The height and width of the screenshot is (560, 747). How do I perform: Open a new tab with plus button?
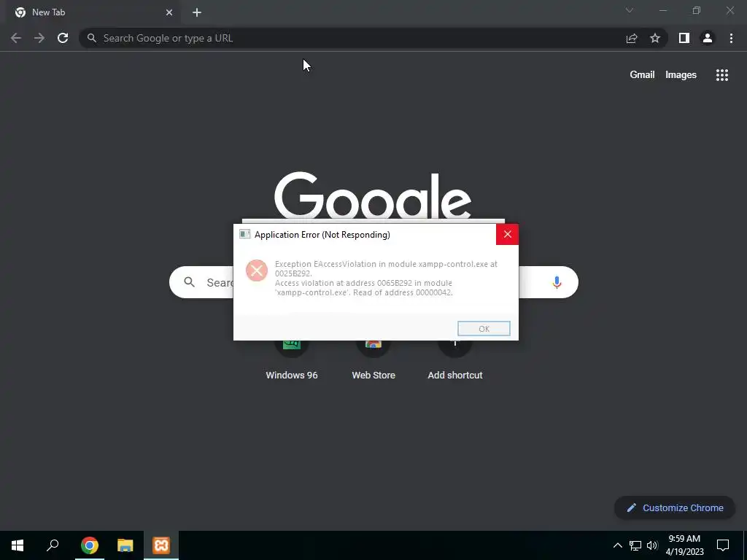pyautogui.click(x=197, y=12)
